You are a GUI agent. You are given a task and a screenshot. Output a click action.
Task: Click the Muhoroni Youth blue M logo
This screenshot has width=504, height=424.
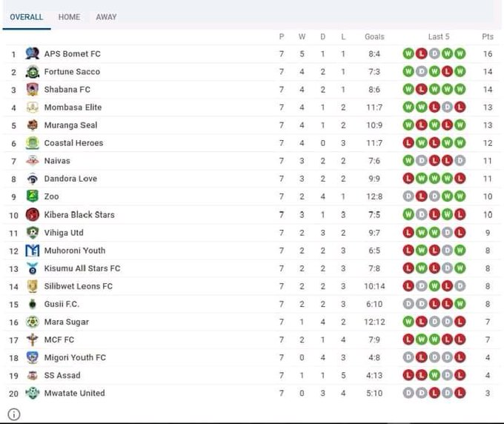coord(33,250)
